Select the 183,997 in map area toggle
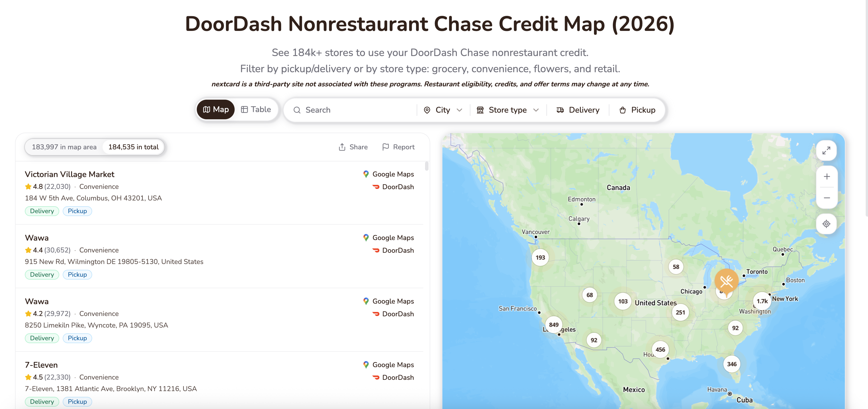Image resolution: width=868 pixels, height=409 pixels. tap(64, 147)
